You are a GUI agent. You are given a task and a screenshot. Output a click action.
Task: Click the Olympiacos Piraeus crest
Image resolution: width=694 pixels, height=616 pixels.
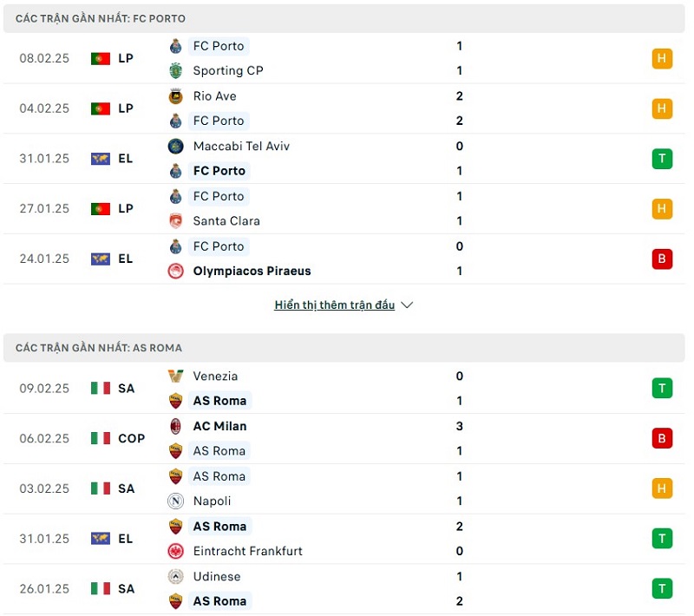click(176, 272)
